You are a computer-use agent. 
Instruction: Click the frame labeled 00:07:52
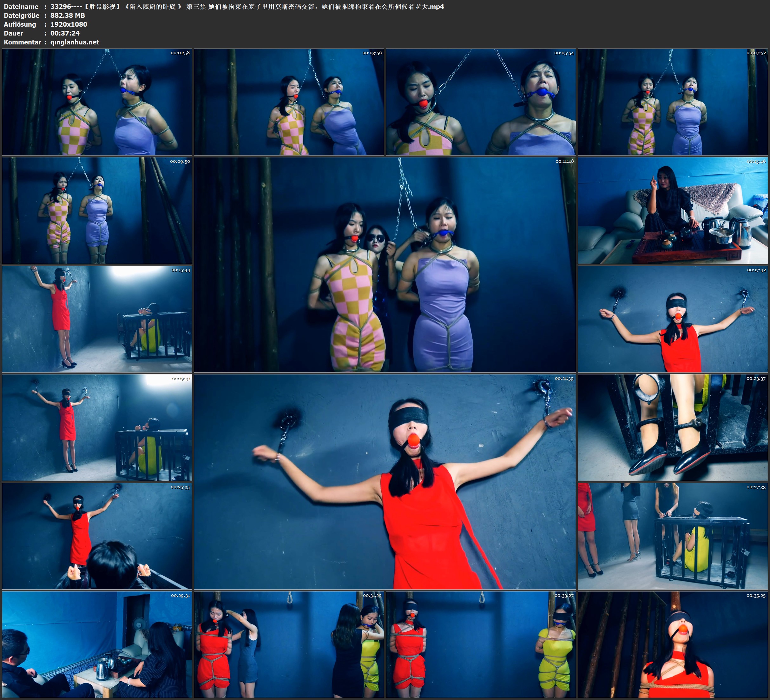[673, 102]
